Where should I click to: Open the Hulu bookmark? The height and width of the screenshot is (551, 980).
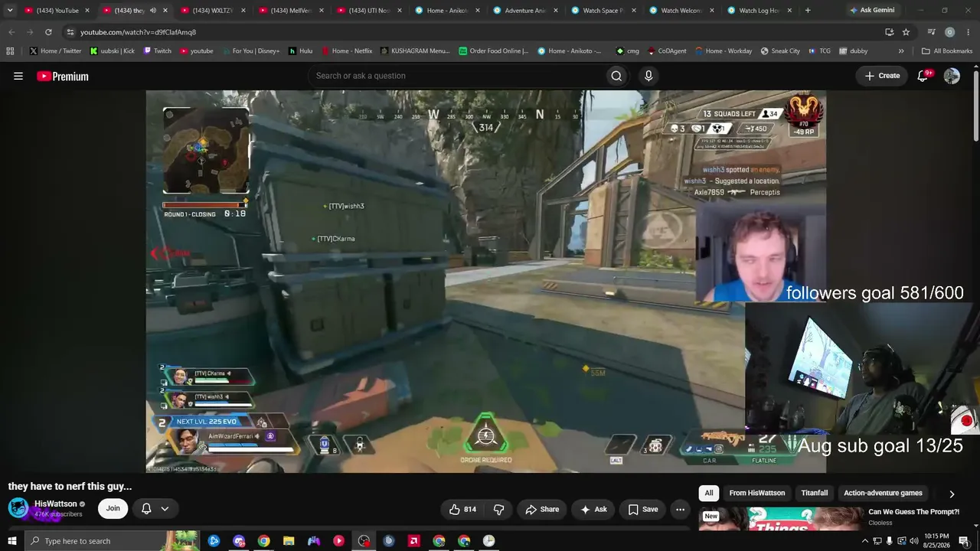[300, 51]
